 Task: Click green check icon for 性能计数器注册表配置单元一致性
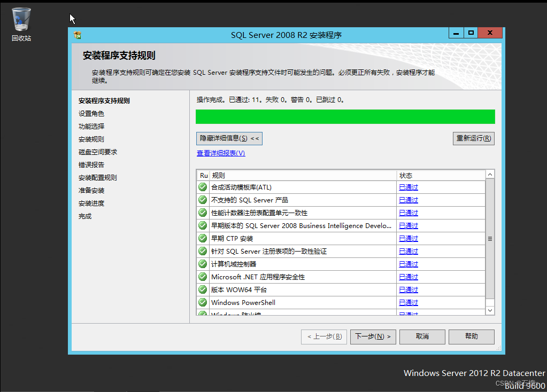pyautogui.click(x=203, y=213)
